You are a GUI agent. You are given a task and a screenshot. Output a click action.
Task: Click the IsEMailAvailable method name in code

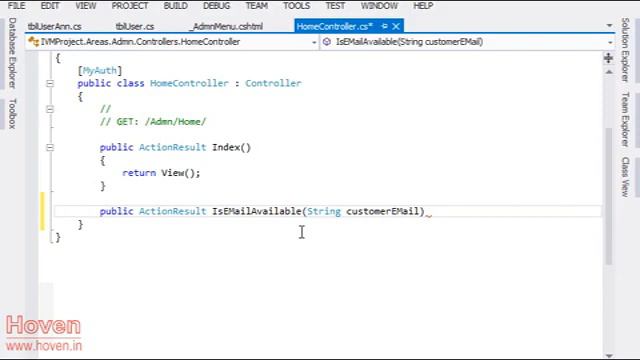coord(256,211)
